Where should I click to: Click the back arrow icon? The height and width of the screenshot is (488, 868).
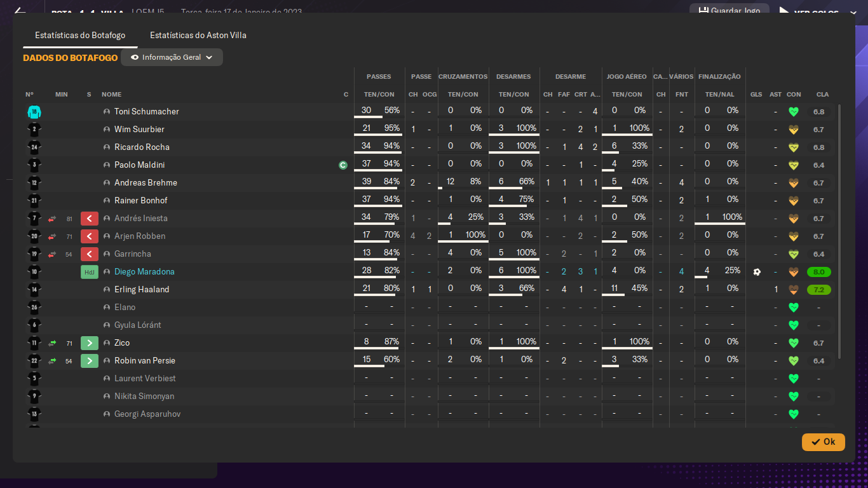(20, 11)
